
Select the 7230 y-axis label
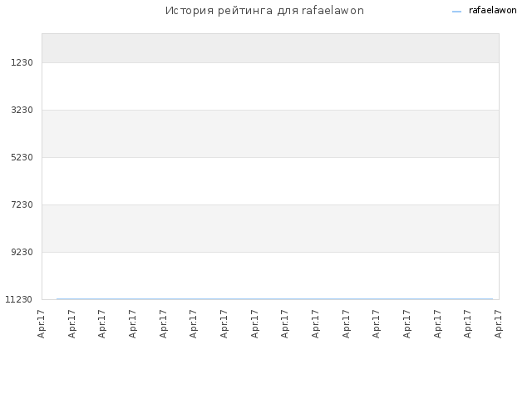pos(22,205)
